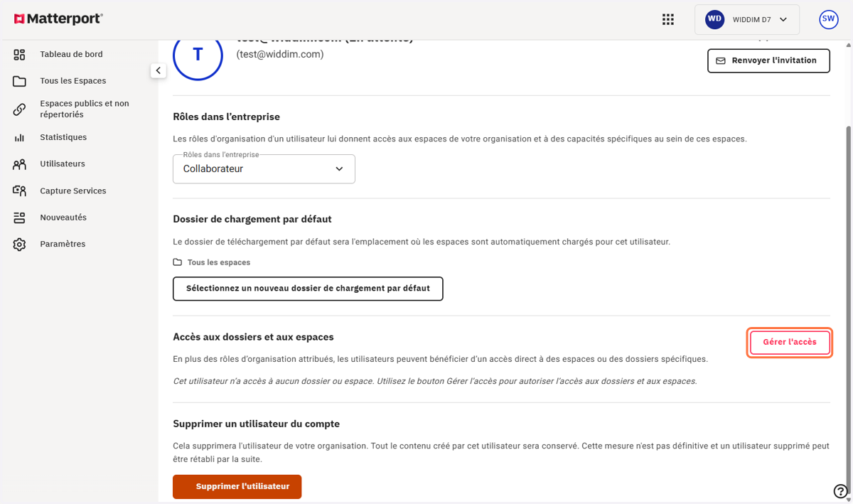
Task: Click the Matterport logo
Action: [x=58, y=19]
